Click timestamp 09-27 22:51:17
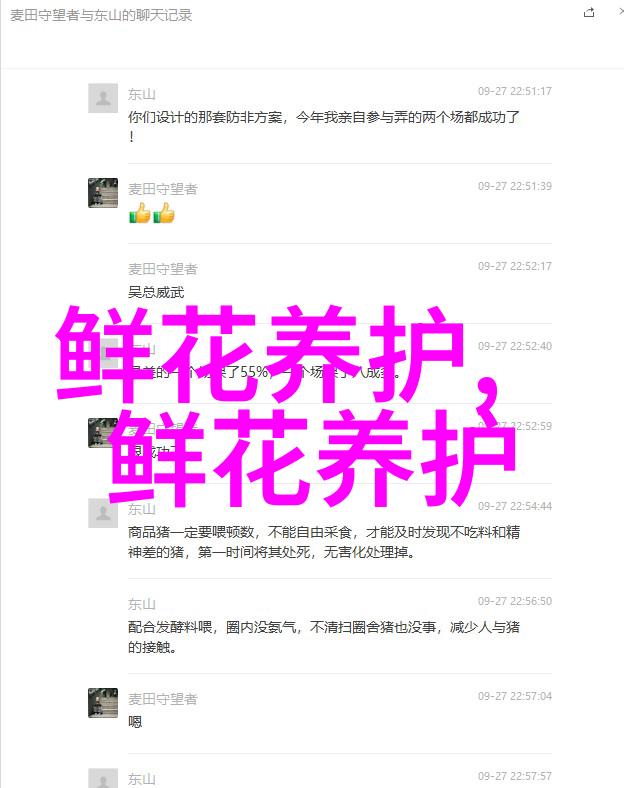The image size is (624, 788). [515, 91]
